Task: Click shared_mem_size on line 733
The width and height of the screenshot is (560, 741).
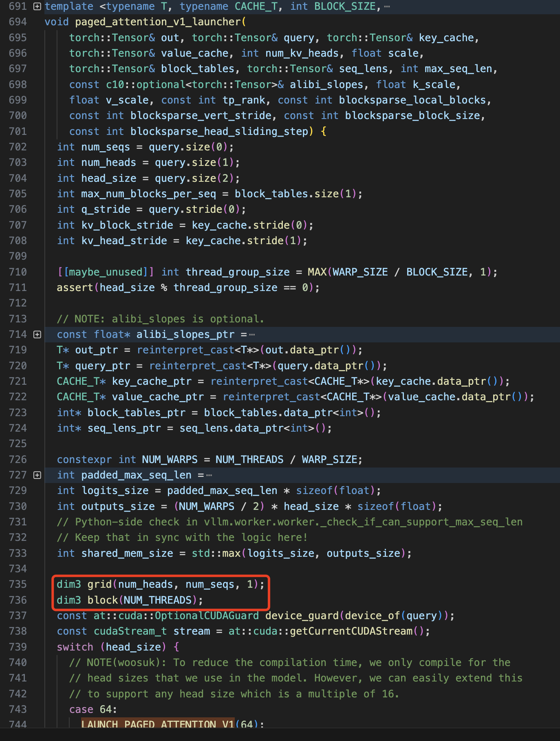Action: 127,553
